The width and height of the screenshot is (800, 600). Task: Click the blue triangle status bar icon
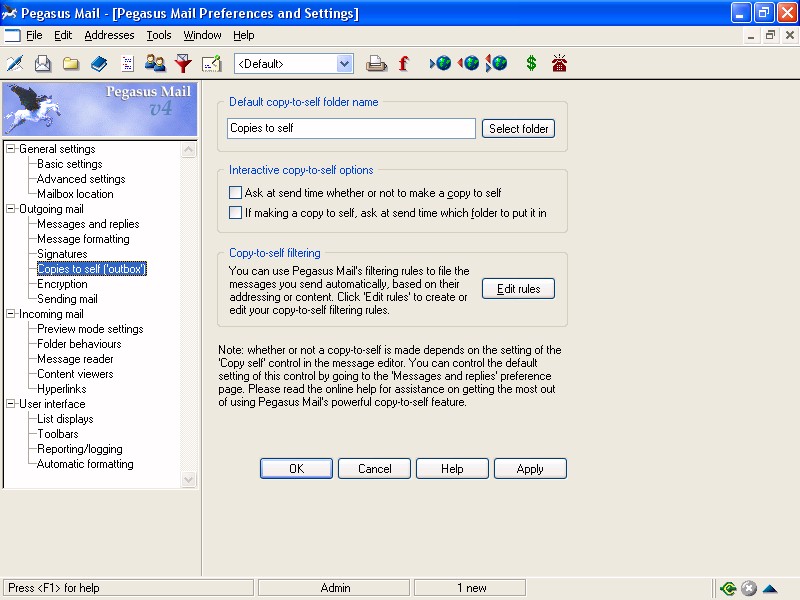click(770, 588)
